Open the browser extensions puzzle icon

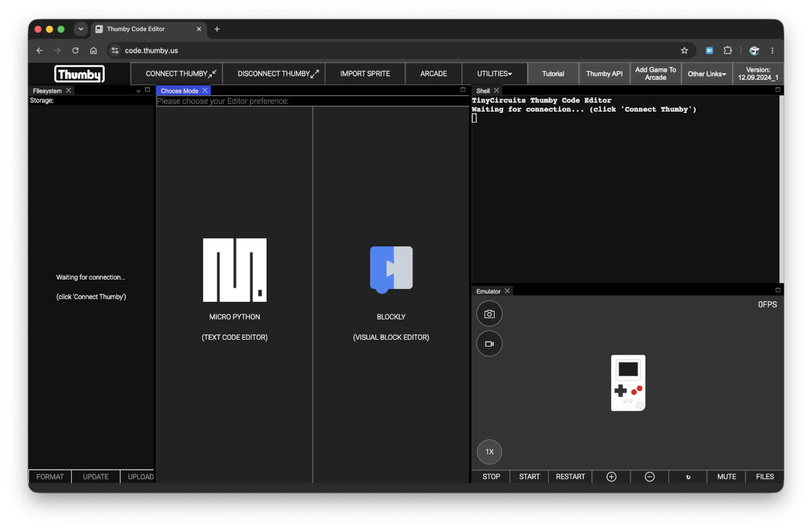728,50
